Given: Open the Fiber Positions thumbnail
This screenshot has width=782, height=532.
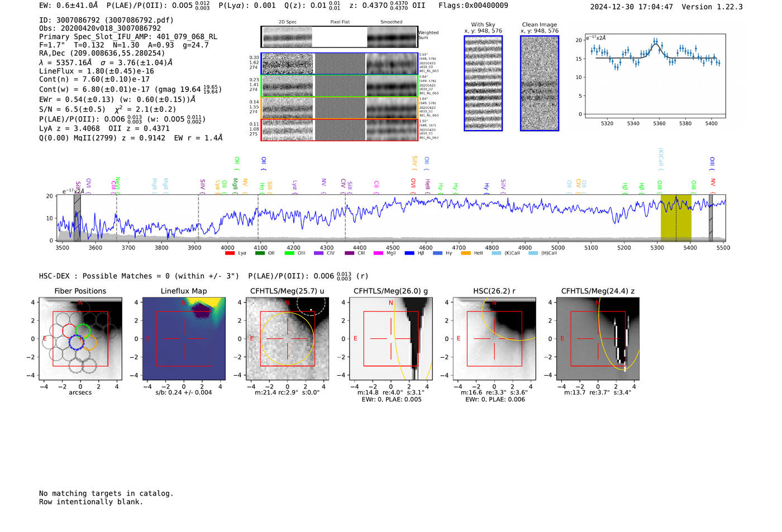Looking at the screenshot, I should click(x=80, y=339).
